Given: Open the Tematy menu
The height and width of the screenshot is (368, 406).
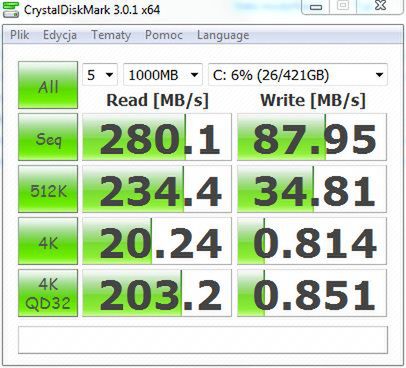Looking at the screenshot, I should 111,35.
